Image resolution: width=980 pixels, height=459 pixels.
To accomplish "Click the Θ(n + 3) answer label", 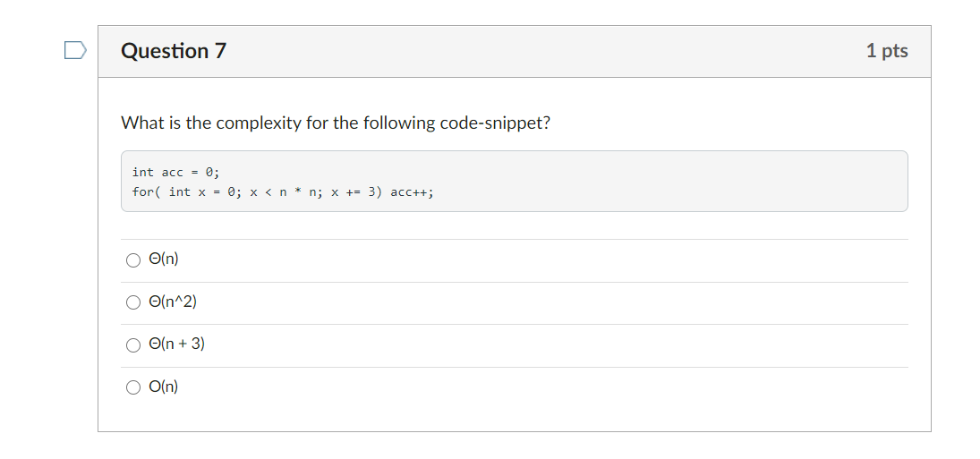I will [x=177, y=344].
